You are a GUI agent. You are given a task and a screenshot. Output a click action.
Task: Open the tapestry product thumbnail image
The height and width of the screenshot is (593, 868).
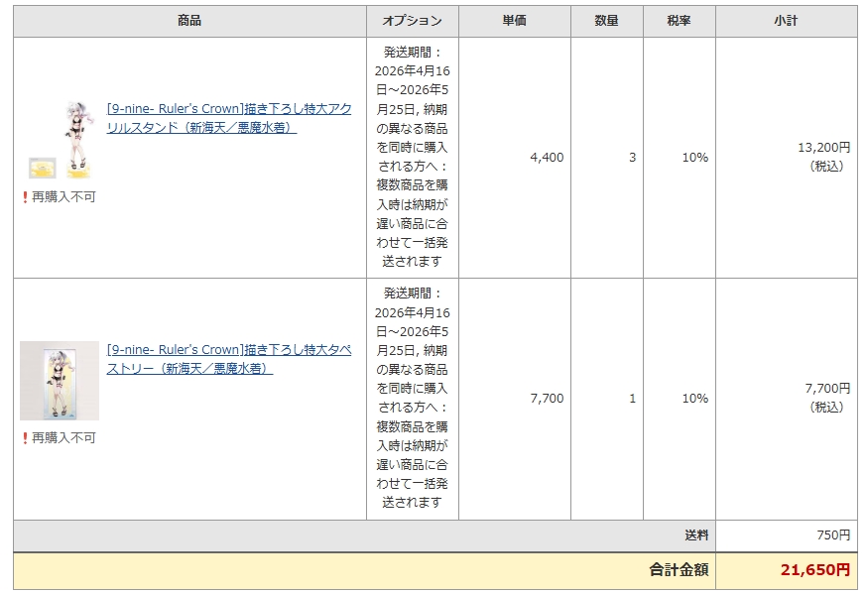60,381
